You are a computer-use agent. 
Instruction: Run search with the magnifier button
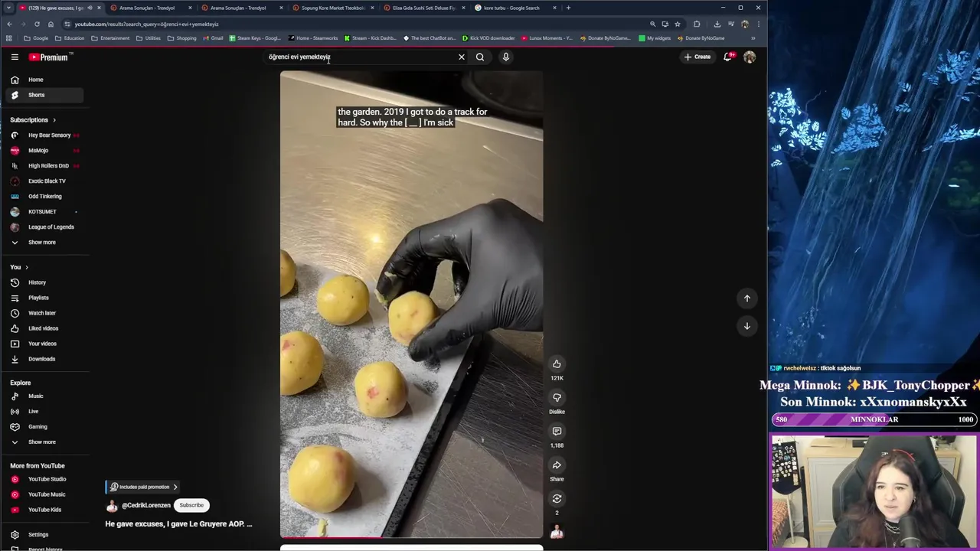pos(480,57)
